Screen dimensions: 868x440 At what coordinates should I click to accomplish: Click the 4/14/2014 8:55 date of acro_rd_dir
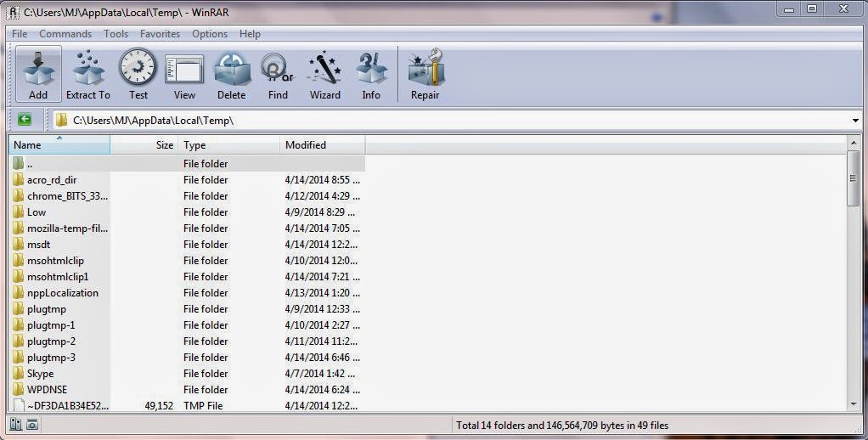pos(323,180)
